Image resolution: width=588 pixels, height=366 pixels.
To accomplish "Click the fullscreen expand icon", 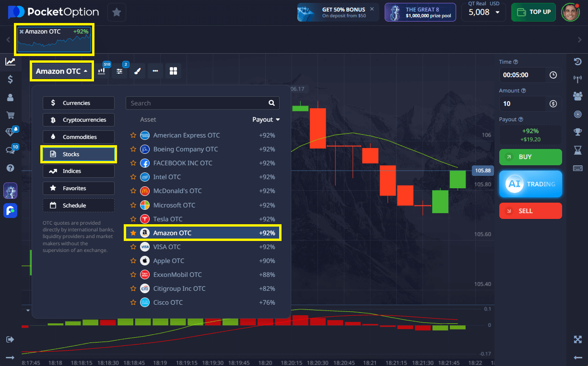I will tap(577, 339).
